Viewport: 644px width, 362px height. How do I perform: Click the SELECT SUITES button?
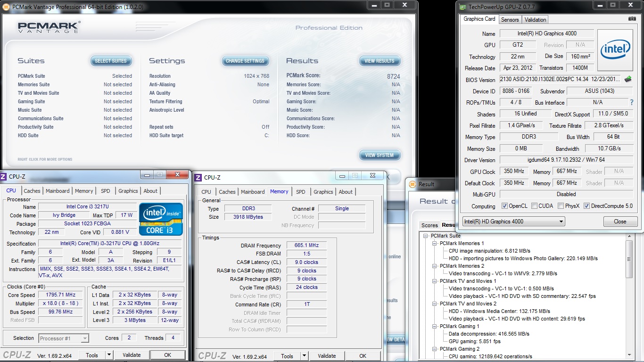tap(111, 61)
